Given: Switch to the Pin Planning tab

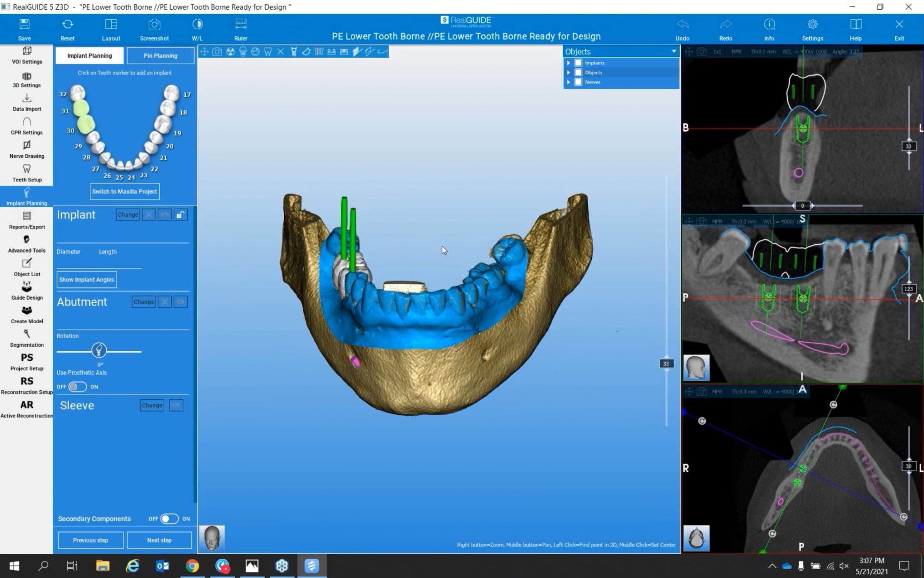Looking at the screenshot, I should (161, 55).
